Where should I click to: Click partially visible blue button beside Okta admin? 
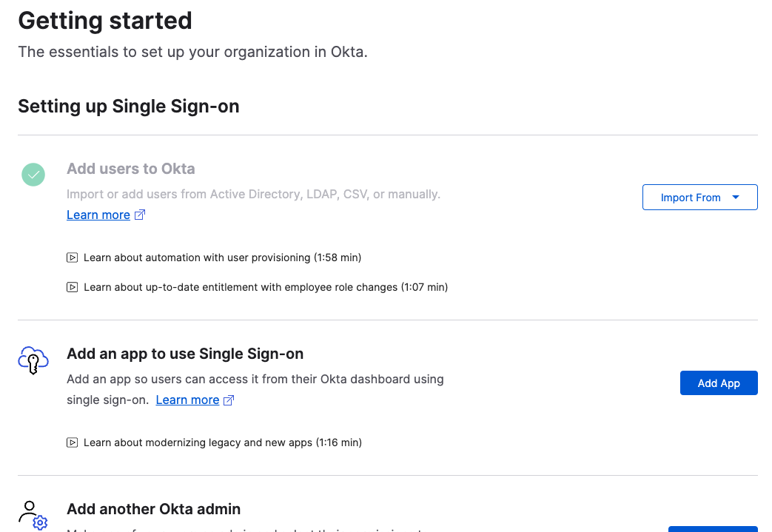713,529
